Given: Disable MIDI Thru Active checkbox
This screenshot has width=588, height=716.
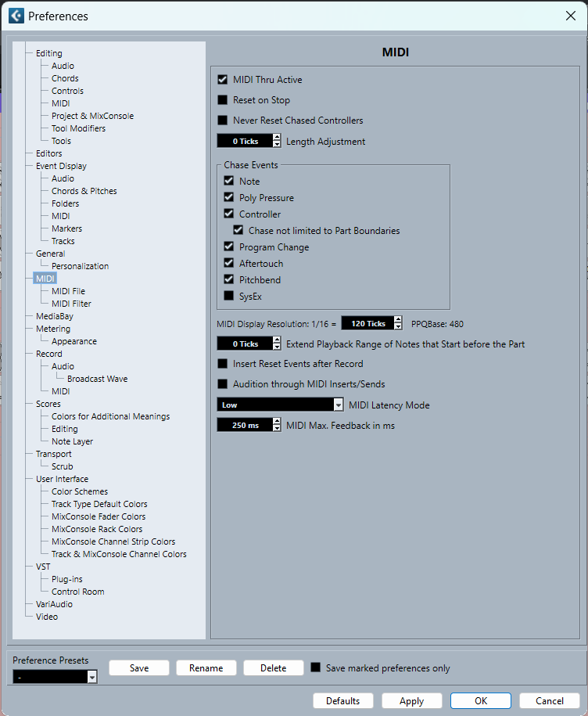Looking at the screenshot, I should click(223, 80).
